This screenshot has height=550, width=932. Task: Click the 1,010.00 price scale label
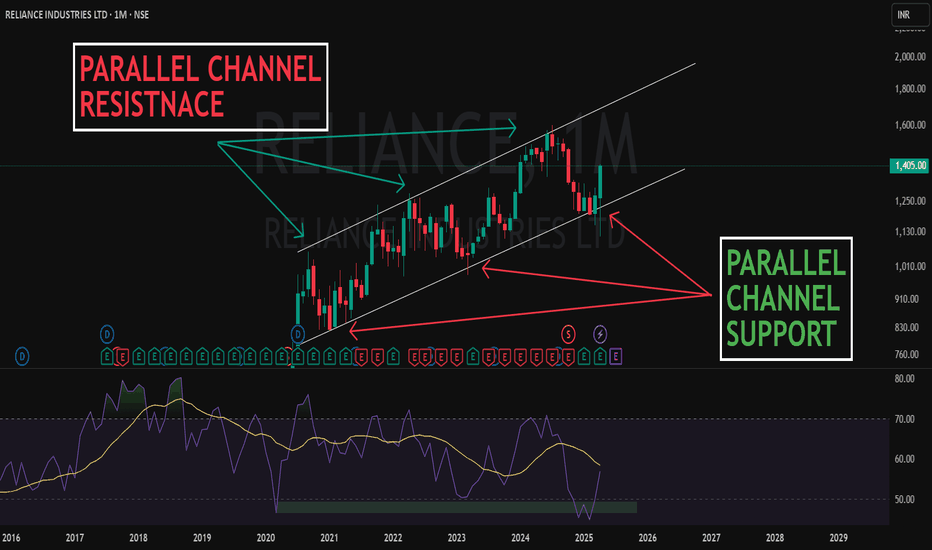[x=910, y=266]
